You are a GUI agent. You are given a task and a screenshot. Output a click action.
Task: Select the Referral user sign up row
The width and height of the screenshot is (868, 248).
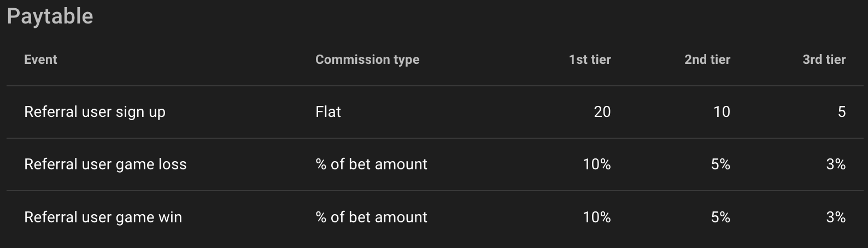point(435,112)
